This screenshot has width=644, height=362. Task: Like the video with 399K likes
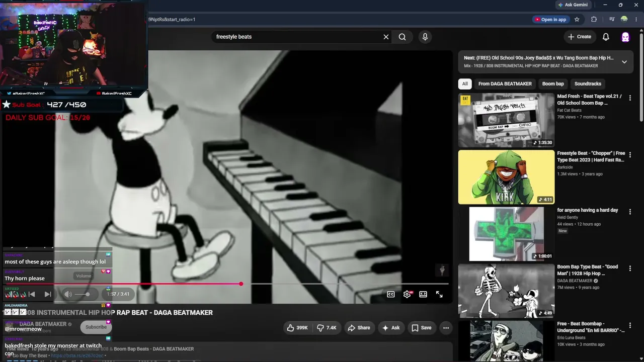coord(297,328)
